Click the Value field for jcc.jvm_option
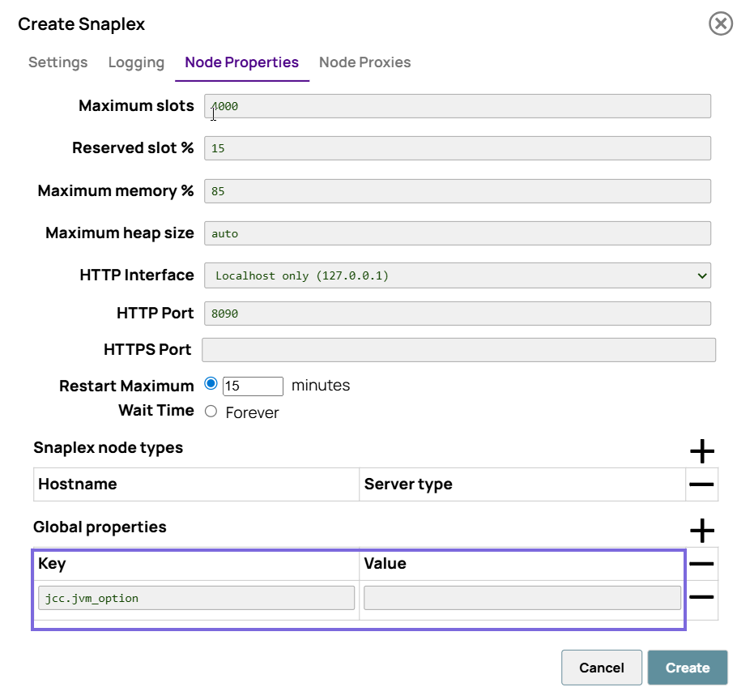The width and height of the screenshot is (754, 700). (x=522, y=598)
